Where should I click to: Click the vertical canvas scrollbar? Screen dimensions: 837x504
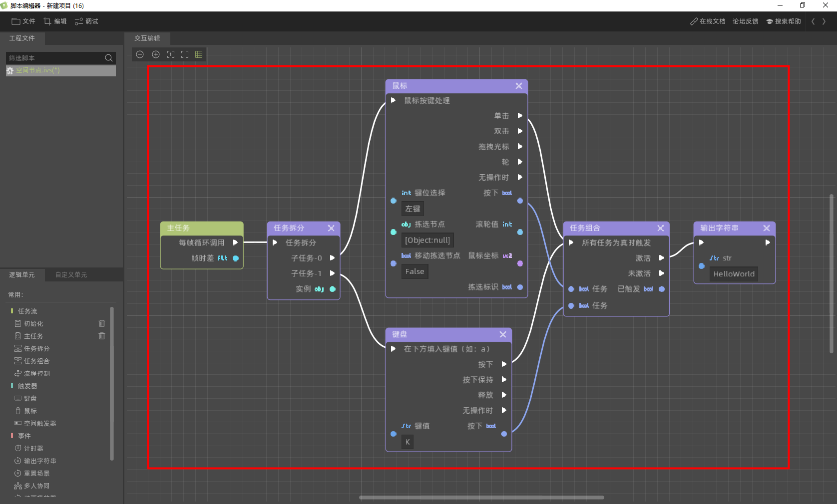(x=832, y=273)
